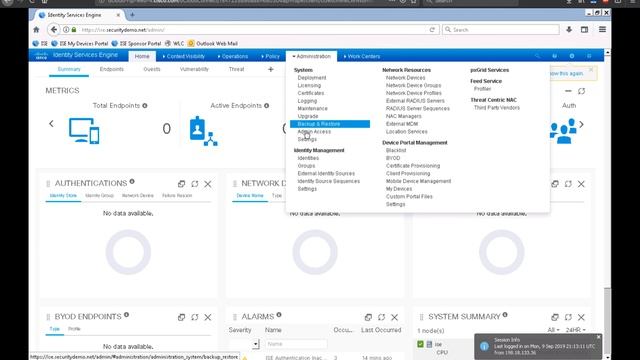This screenshot has width=640, height=360.
Task: Close the Session Info popup
Action: click(598, 337)
